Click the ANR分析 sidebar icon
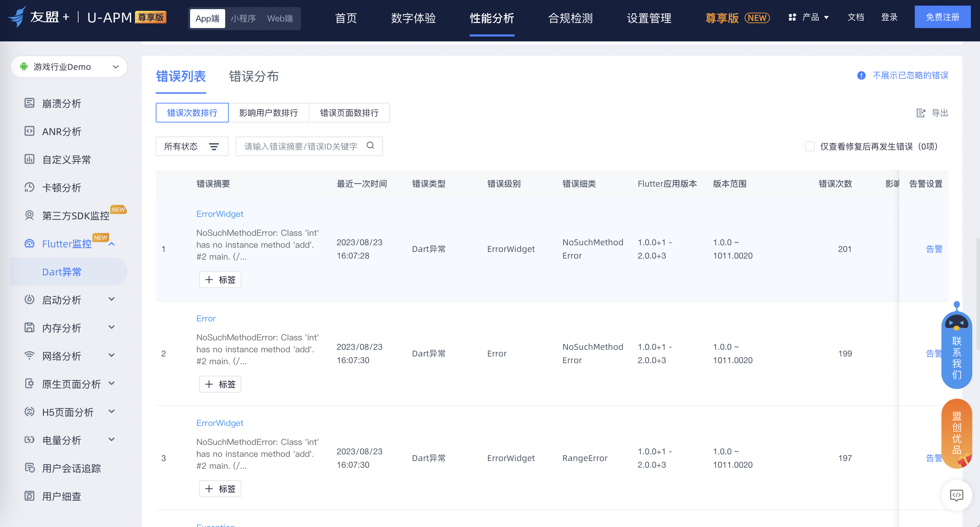 click(29, 131)
